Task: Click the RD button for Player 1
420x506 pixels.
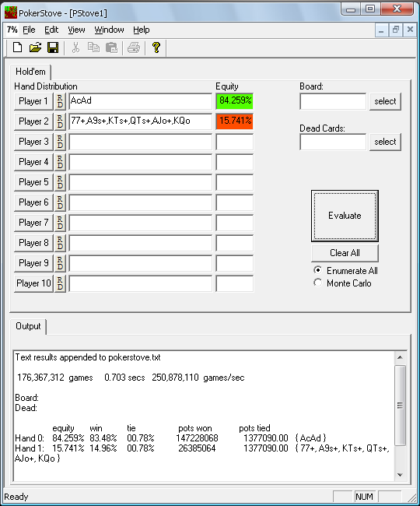Action: click(60, 101)
